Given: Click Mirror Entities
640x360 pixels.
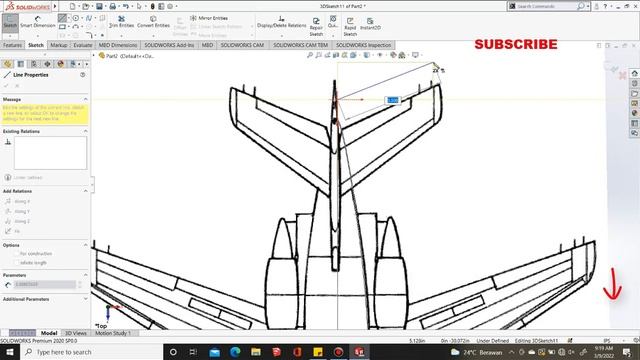Looking at the screenshot, I should pyautogui.click(x=209, y=18).
